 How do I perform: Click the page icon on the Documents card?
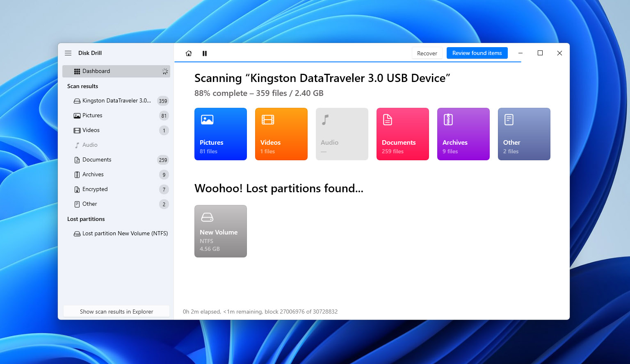click(x=388, y=120)
